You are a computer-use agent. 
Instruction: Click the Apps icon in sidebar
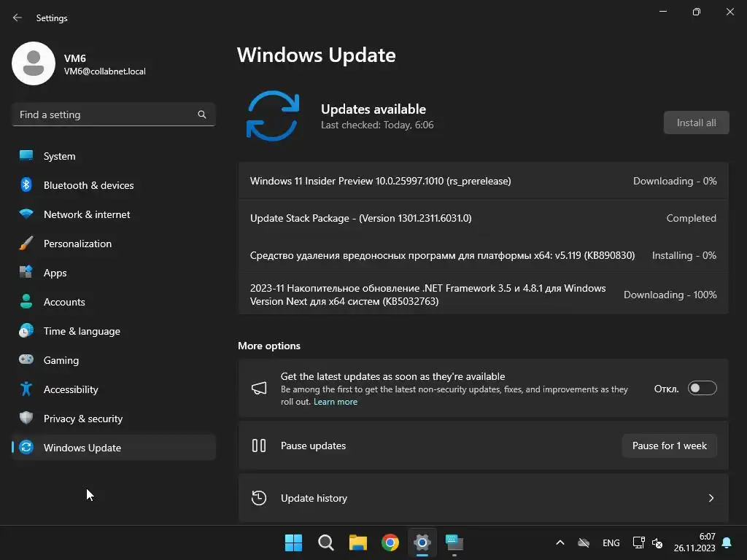(x=26, y=273)
